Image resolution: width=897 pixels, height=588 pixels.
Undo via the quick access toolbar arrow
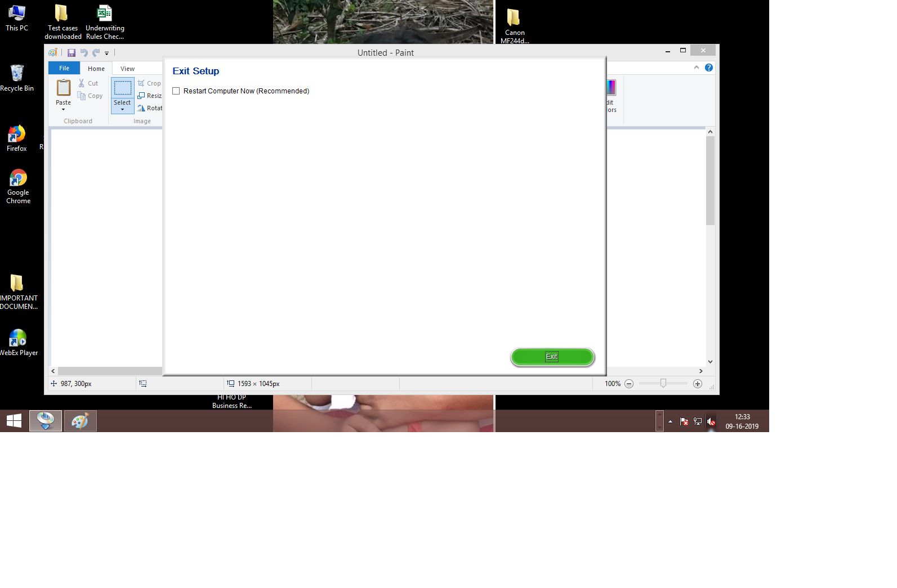click(x=84, y=53)
